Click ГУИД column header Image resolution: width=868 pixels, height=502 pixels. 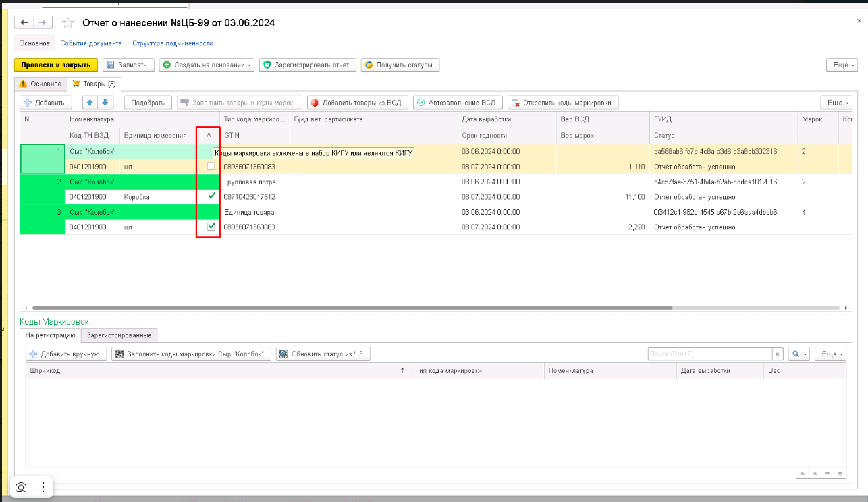724,119
